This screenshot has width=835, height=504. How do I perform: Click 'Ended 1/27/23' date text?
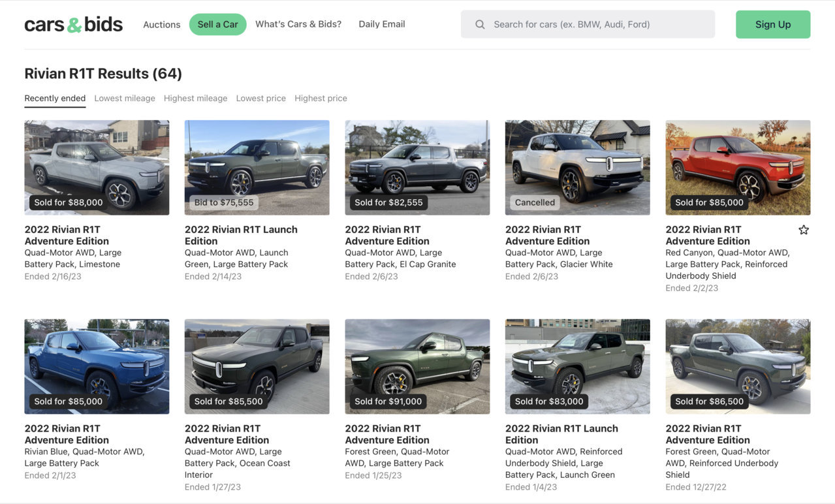point(213,486)
